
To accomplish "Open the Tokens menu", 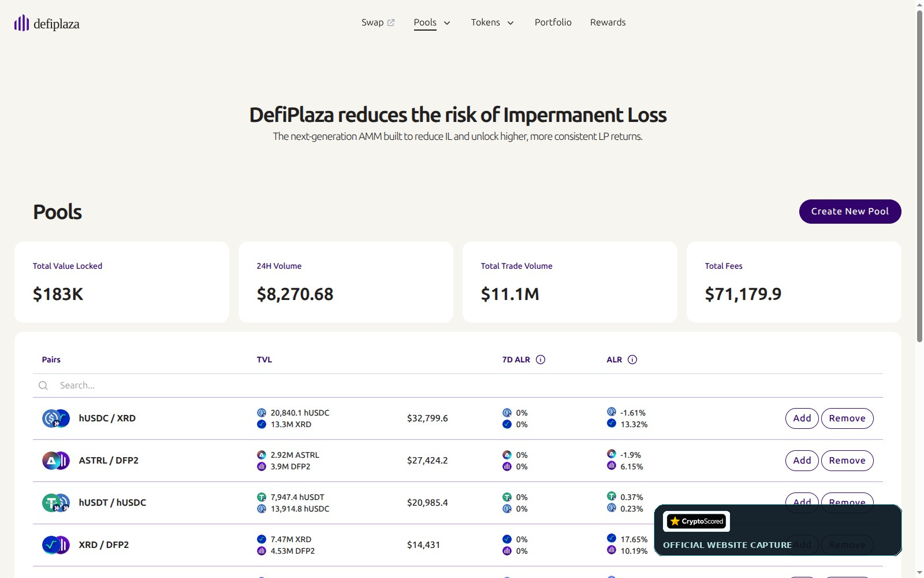I will pos(485,23).
